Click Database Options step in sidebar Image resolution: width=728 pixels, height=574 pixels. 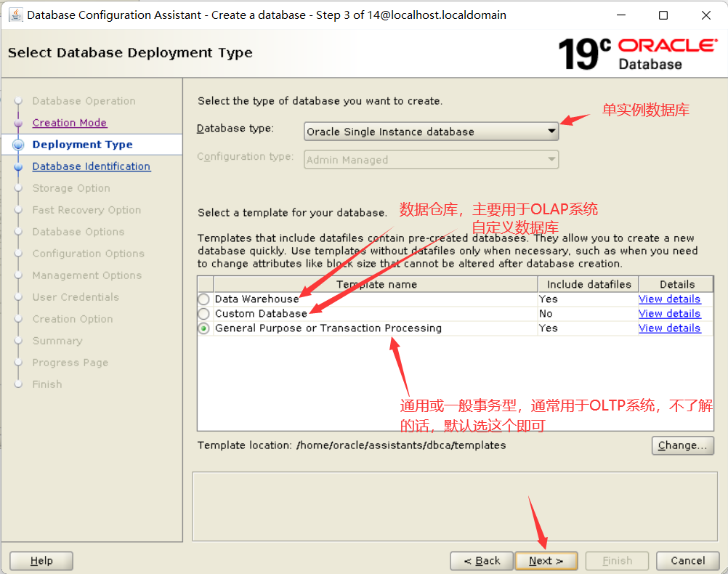(78, 232)
